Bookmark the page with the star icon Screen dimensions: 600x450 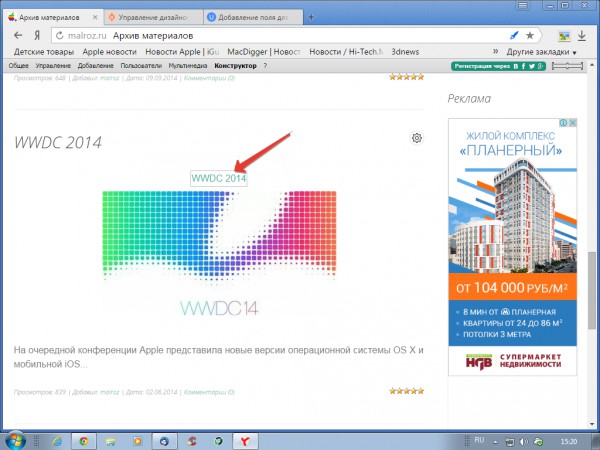[x=530, y=36]
